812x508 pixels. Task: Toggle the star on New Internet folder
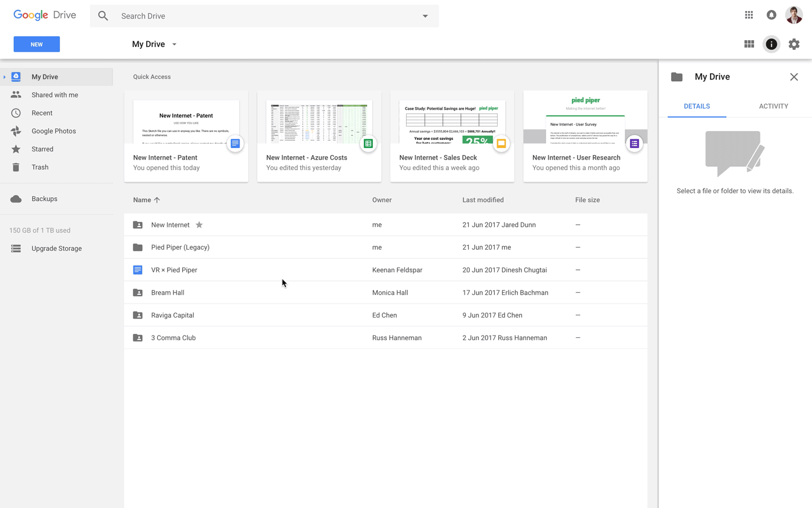(x=199, y=225)
